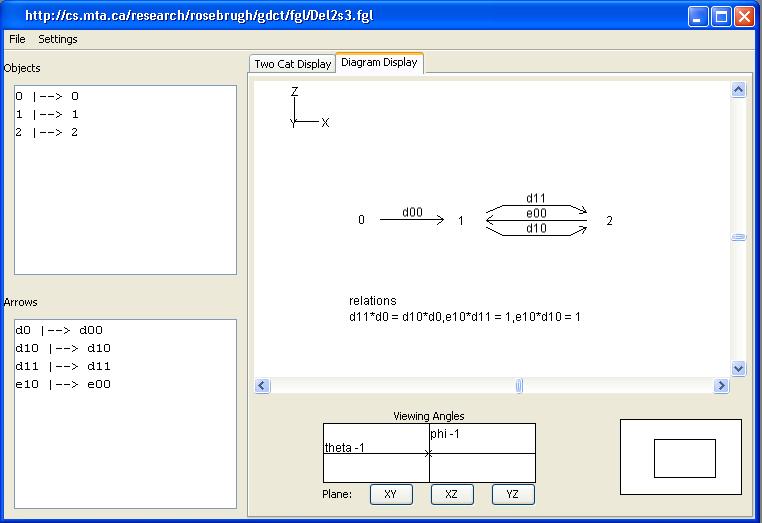This screenshot has height=523, width=762.
Task: Click the d00 arrow label in diagram
Action: pos(412,212)
